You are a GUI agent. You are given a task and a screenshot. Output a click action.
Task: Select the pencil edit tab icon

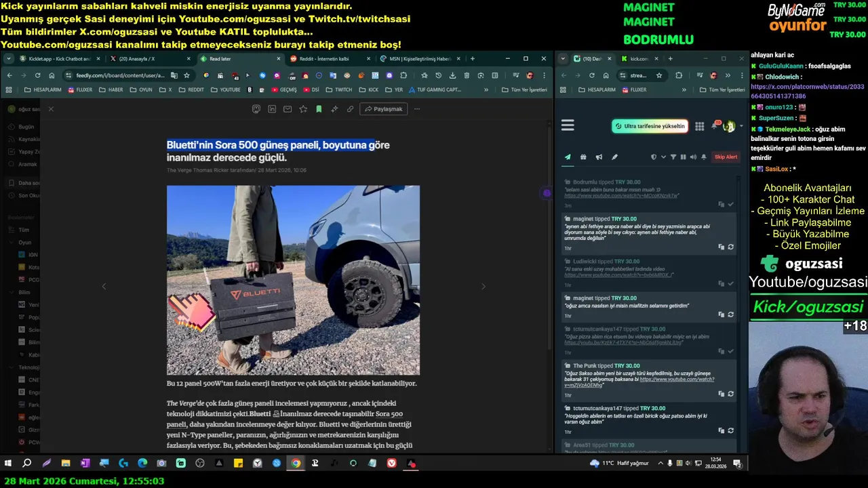click(614, 157)
